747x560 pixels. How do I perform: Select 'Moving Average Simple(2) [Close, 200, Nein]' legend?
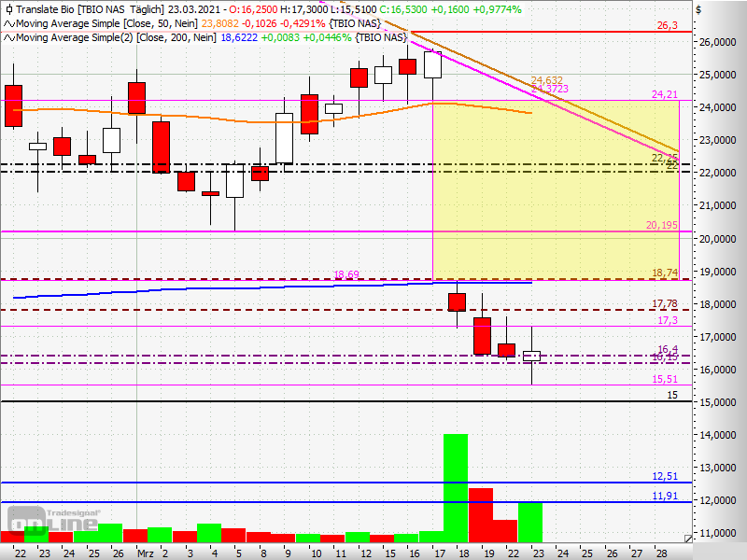tap(117, 37)
